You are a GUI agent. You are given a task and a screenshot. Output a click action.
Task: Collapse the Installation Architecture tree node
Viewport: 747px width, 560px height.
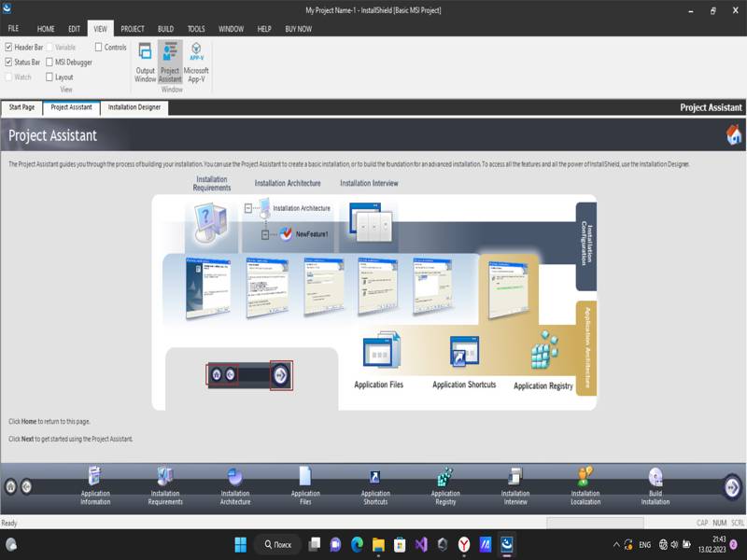click(247, 208)
